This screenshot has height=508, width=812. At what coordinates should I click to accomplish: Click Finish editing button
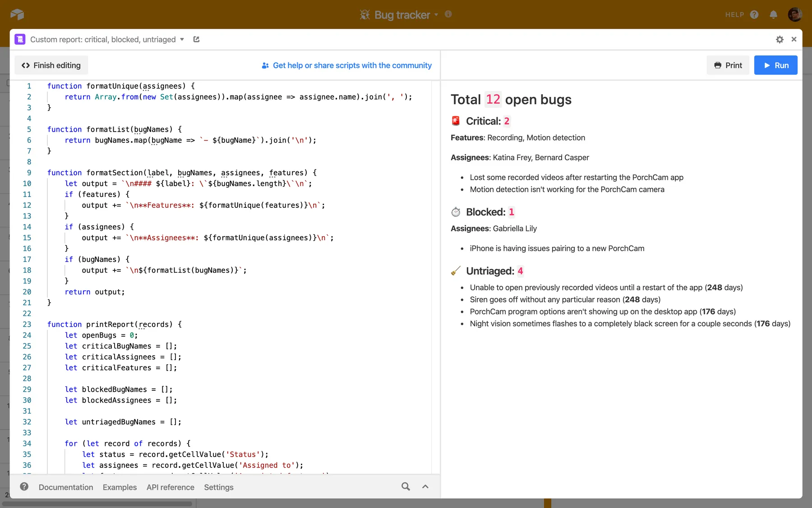click(51, 65)
